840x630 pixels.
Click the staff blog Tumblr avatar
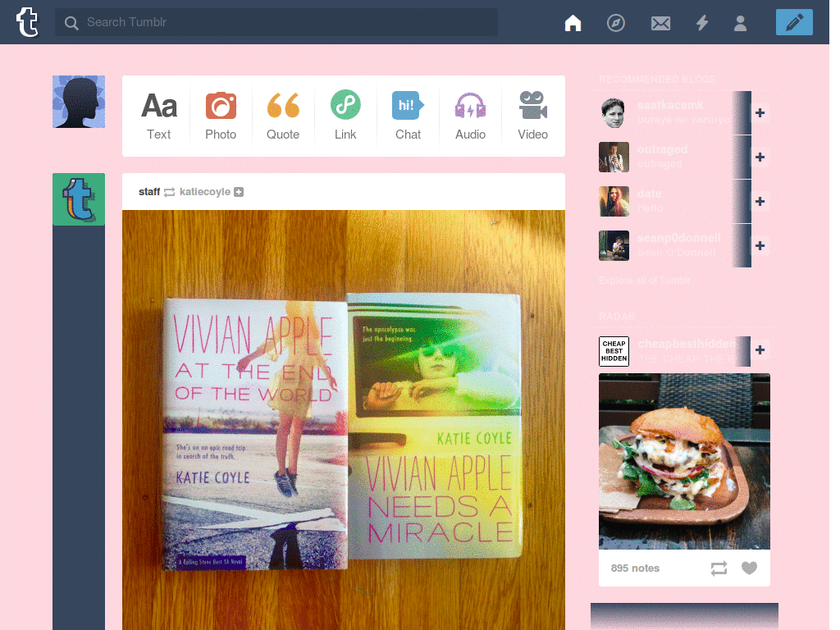click(x=79, y=199)
